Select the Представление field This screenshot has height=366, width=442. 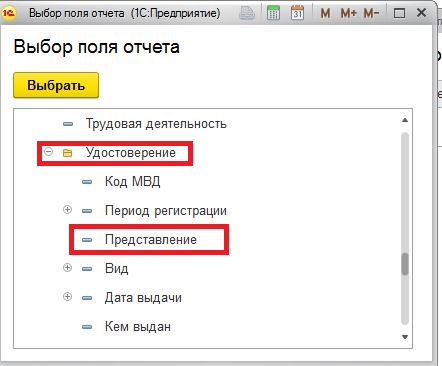151,240
